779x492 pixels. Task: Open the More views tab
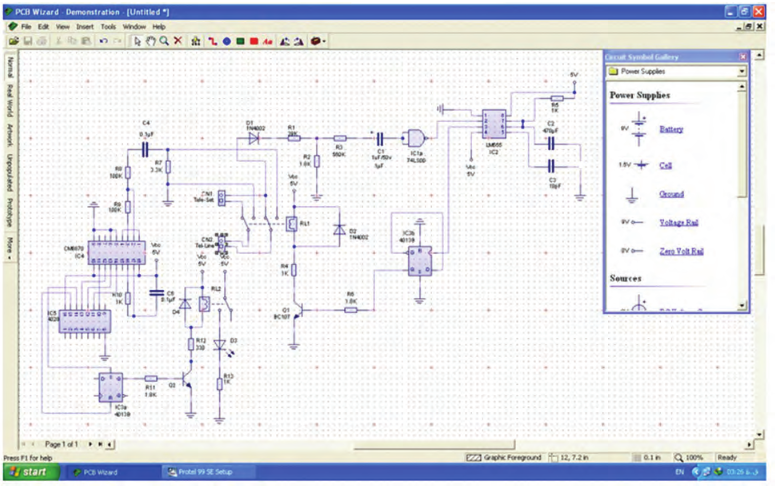(10, 247)
